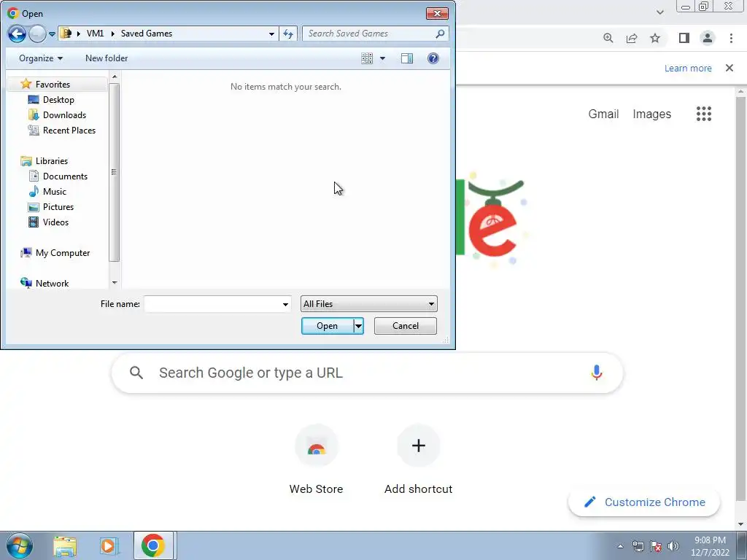
Task: Select Libraries in the navigation pane
Action: coord(52,161)
